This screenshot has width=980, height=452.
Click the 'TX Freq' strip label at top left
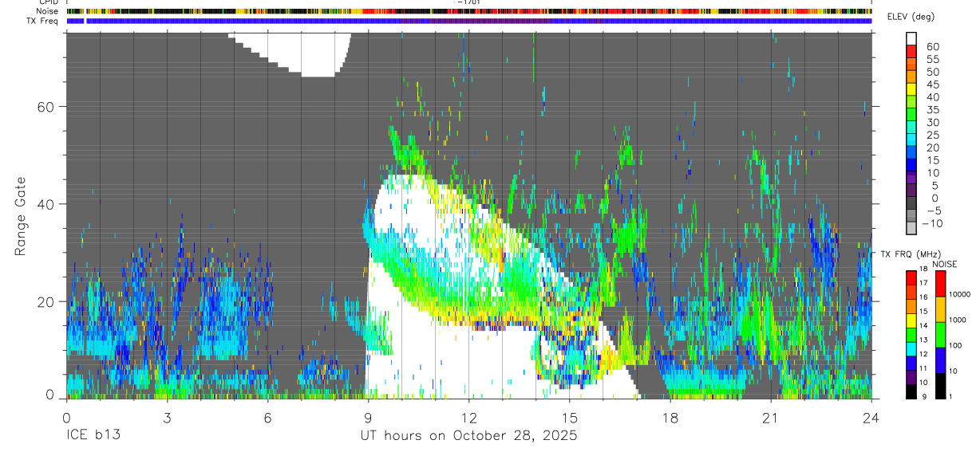(43, 21)
